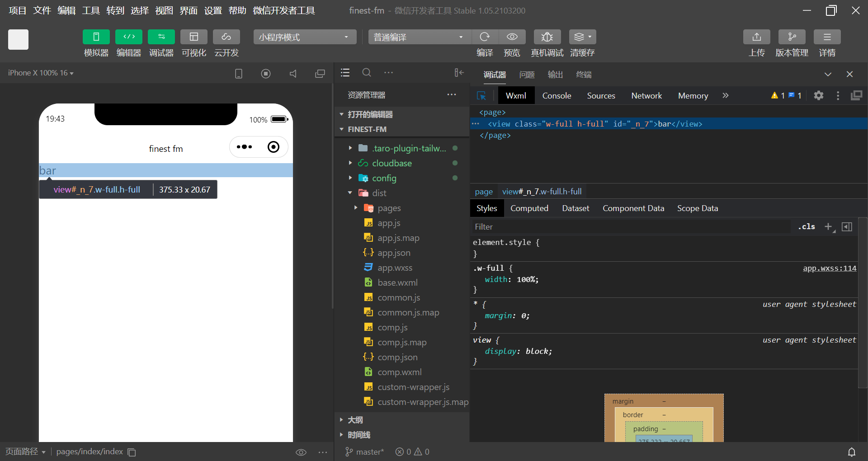Open the compile mode dropdown 普通编译
The width and height of the screenshot is (868, 461).
point(420,37)
